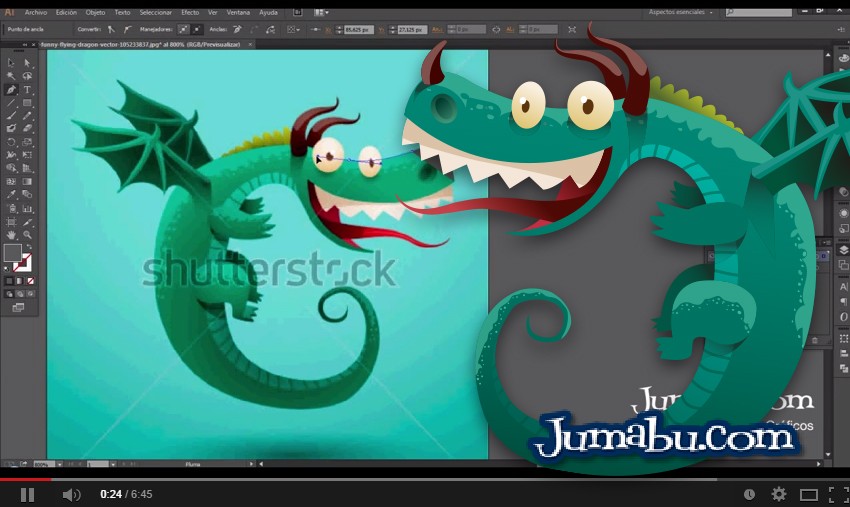
Task: Select the Pen tool in the toolbox
Action: tap(11, 89)
